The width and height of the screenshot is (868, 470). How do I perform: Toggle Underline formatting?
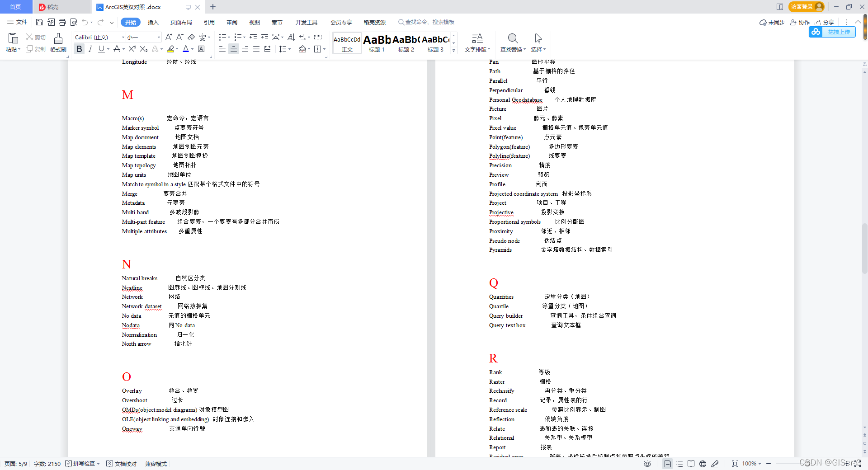pyautogui.click(x=101, y=49)
